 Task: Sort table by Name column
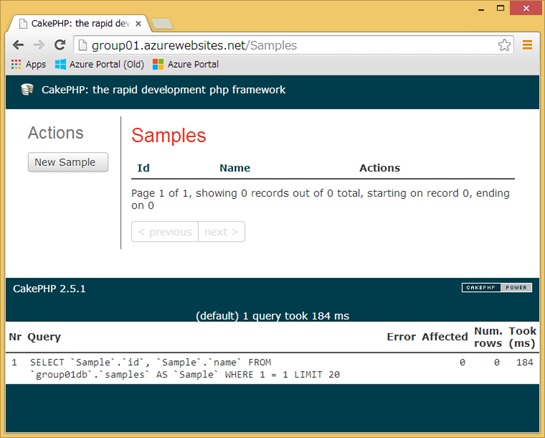[x=235, y=168]
